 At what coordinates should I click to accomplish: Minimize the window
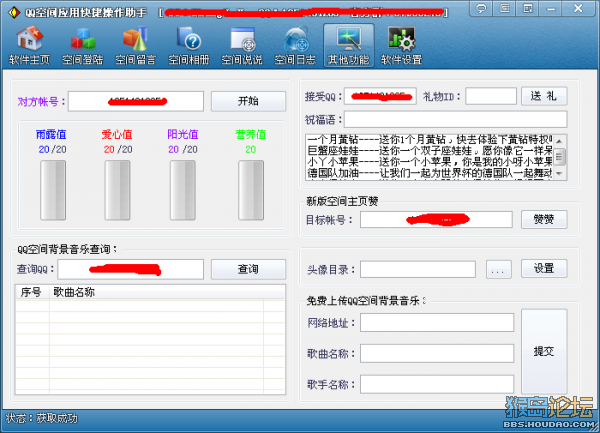551,8
